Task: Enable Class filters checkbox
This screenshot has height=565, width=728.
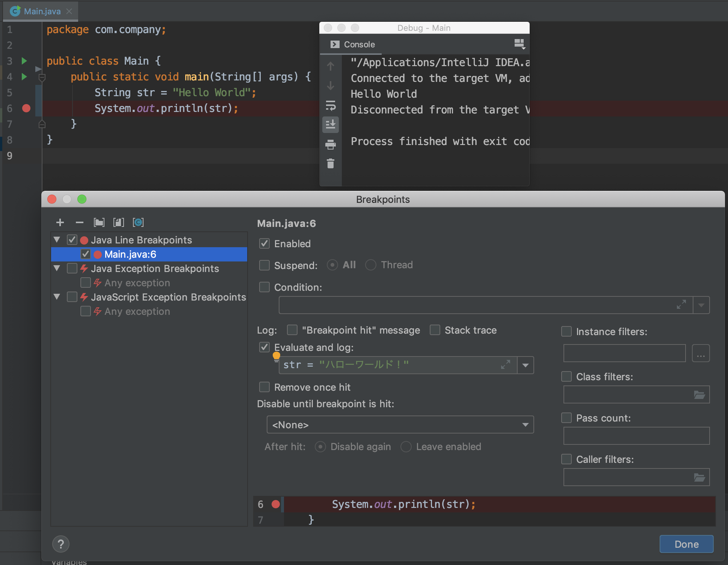Action: 566,376
